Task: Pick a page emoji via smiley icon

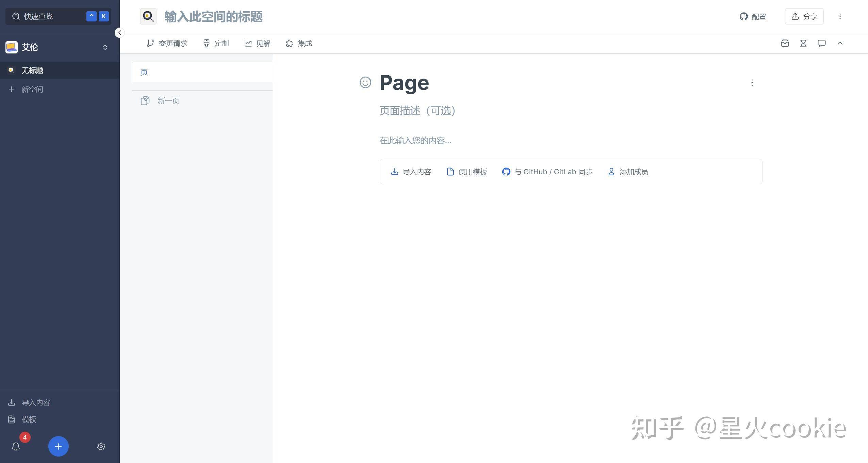Action: [365, 82]
